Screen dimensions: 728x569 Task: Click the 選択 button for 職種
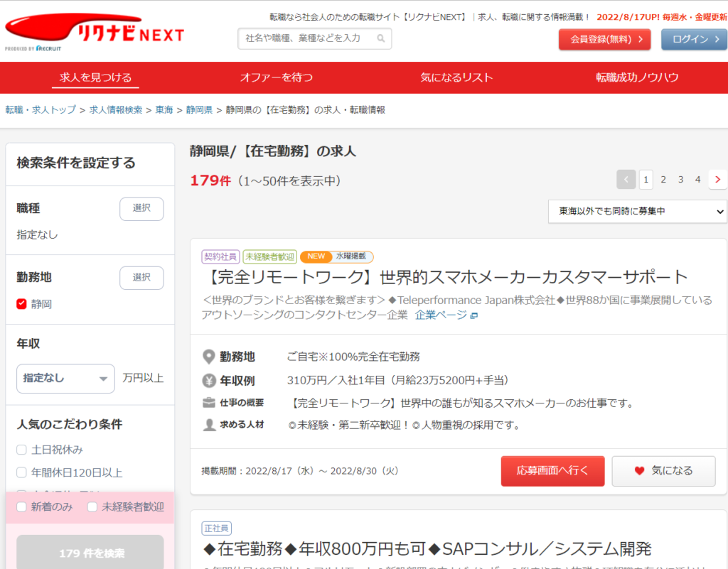(x=141, y=209)
